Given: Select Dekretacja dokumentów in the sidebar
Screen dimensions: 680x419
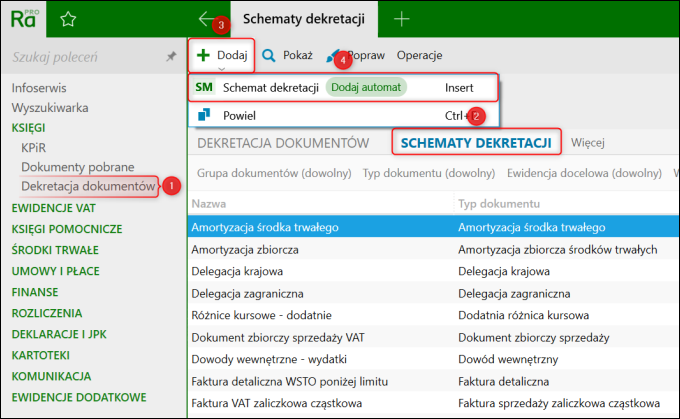Looking at the screenshot, I should (88, 186).
